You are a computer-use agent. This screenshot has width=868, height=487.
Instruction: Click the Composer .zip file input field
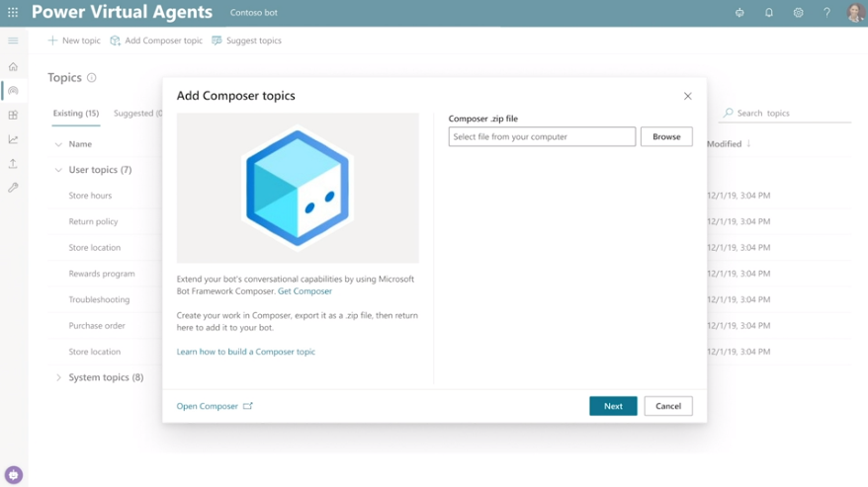542,136
